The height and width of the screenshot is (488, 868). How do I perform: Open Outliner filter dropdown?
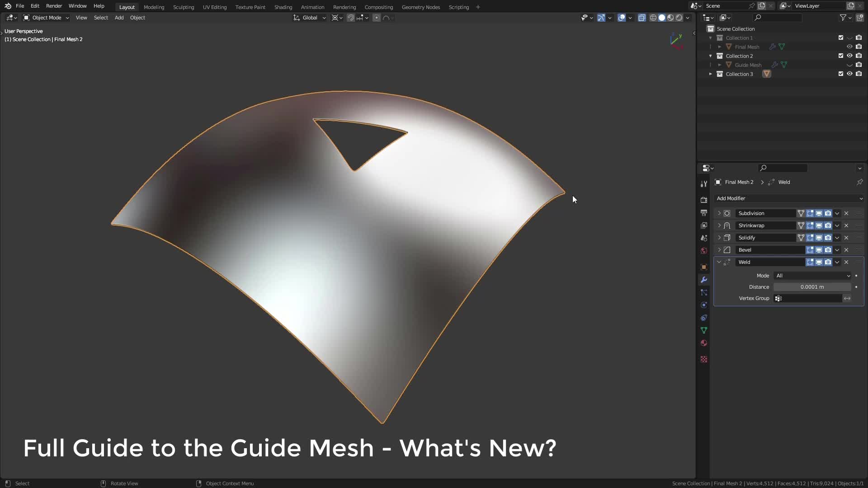click(x=845, y=18)
